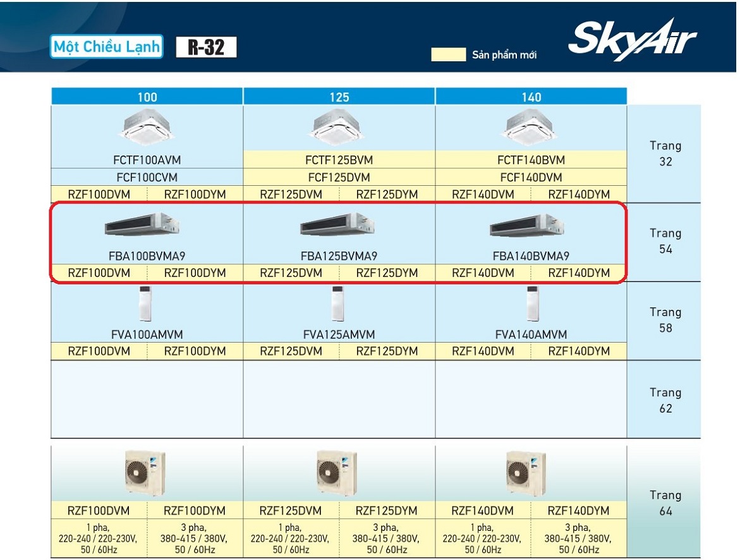Click model name FBA140BVMA9
The width and height of the screenshot is (740, 560).
coord(531,257)
